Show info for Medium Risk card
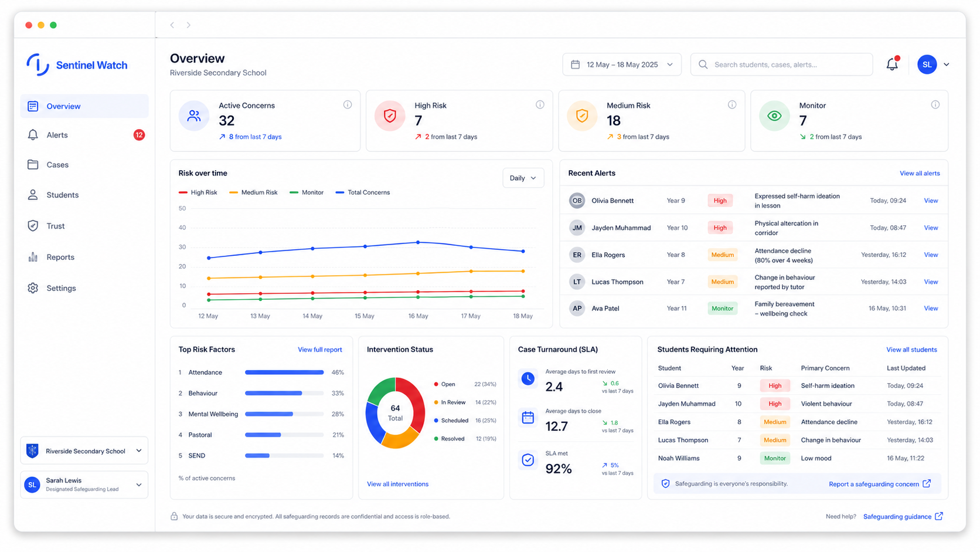The width and height of the screenshot is (980, 552). coord(732,105)
